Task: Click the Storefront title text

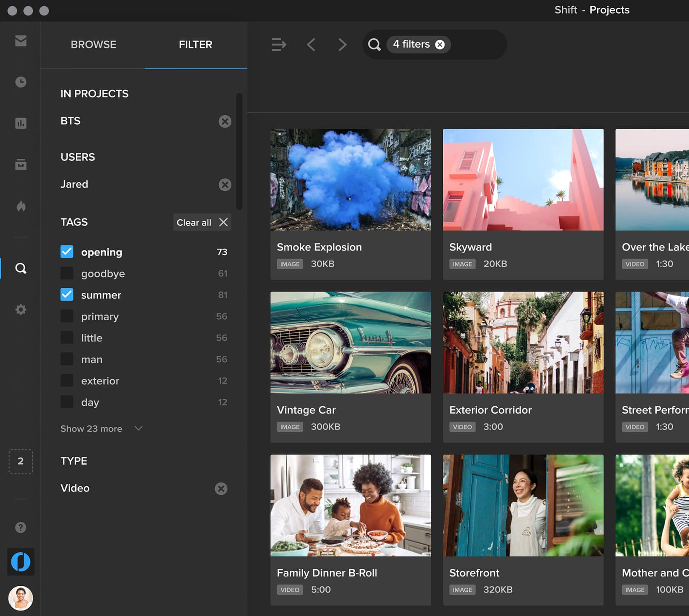Action: 474,573
